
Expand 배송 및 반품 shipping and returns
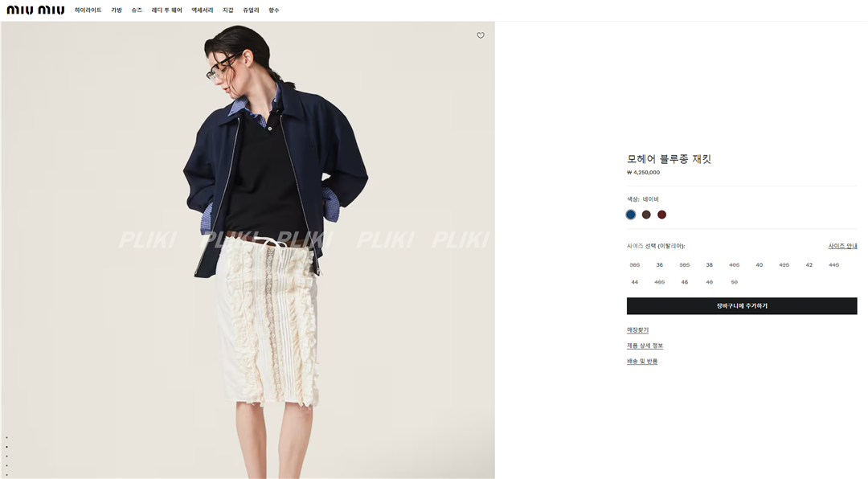[x=641, y=361]
